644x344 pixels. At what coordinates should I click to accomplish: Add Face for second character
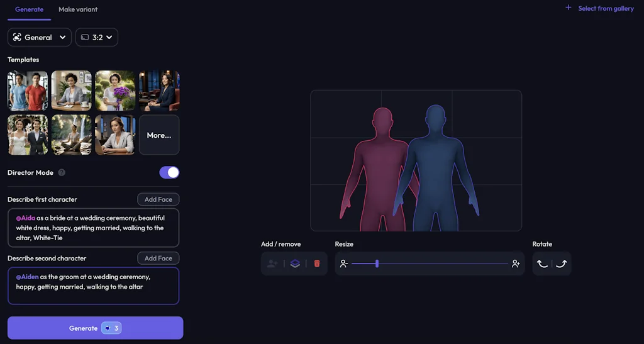click(158, 258)
